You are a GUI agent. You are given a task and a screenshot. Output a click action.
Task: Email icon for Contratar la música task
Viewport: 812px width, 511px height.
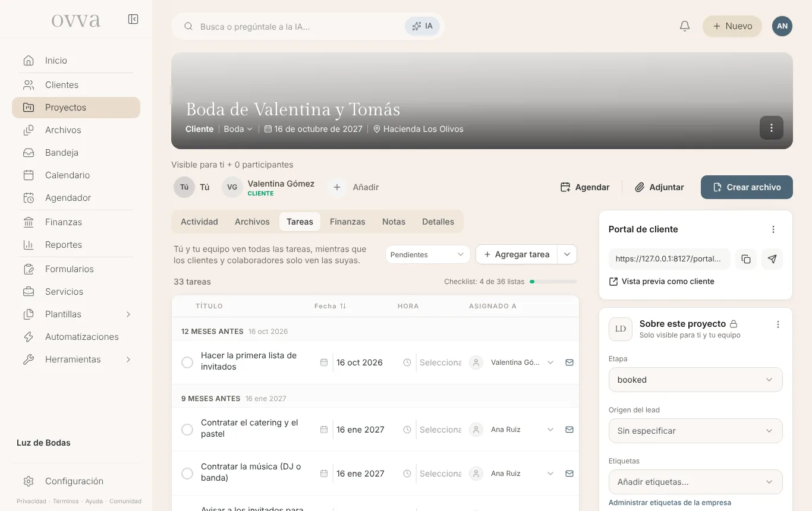tap(569, 474)
